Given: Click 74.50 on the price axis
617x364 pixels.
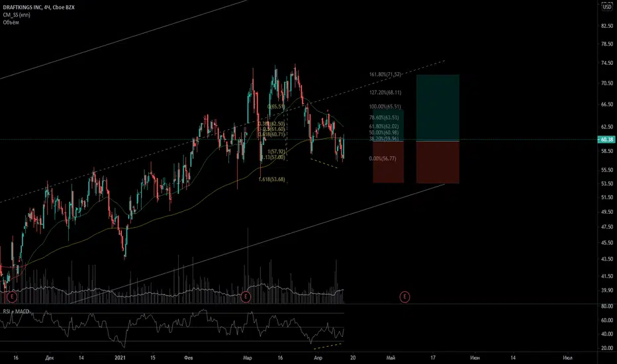Looking at the screenshot, I should point(607,63).
